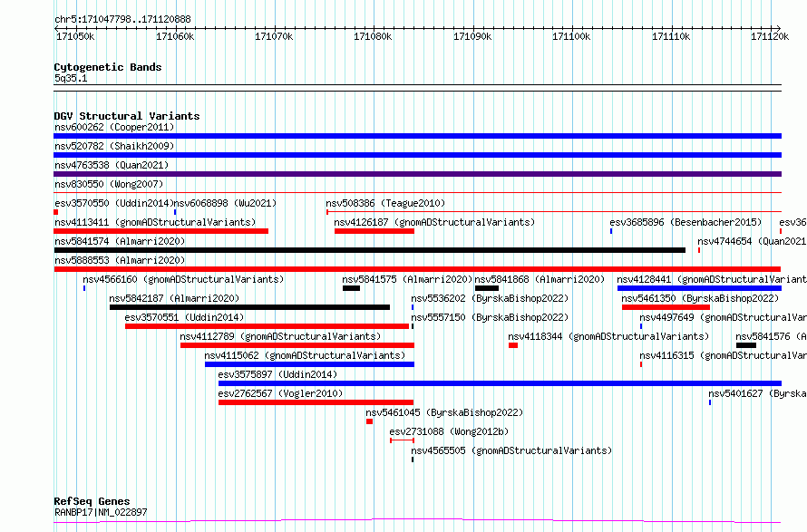Open the nsv5401627 variant label
Viewport: 807px width, 532px height.
pos(758,393)
